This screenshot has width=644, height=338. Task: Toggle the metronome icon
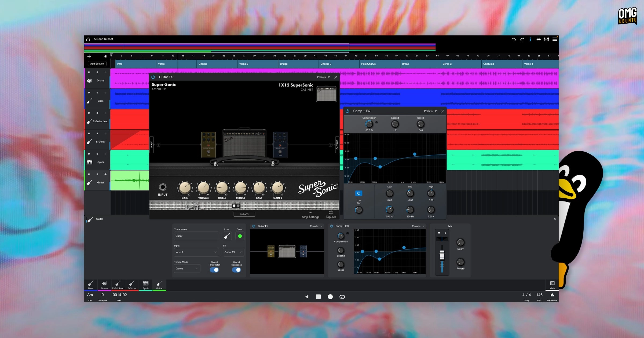(x=552, y=295)
